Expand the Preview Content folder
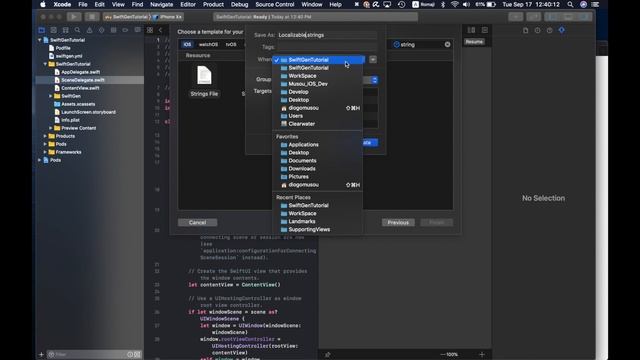 pyautogui.click(x=51, y=128)
